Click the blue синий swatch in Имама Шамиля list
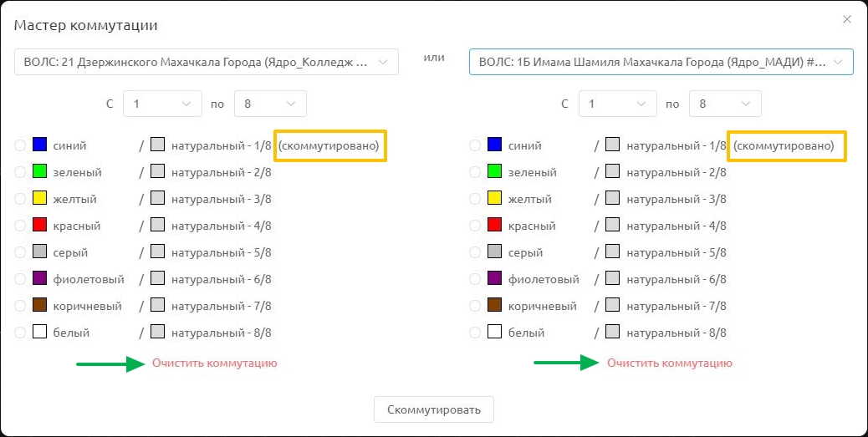Image resolution: width=868 pixels, height=437 pixels. 494,145
